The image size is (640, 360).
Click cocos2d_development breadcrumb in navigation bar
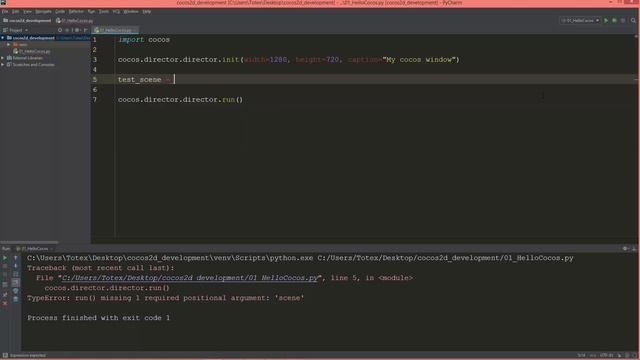[27, 20]
